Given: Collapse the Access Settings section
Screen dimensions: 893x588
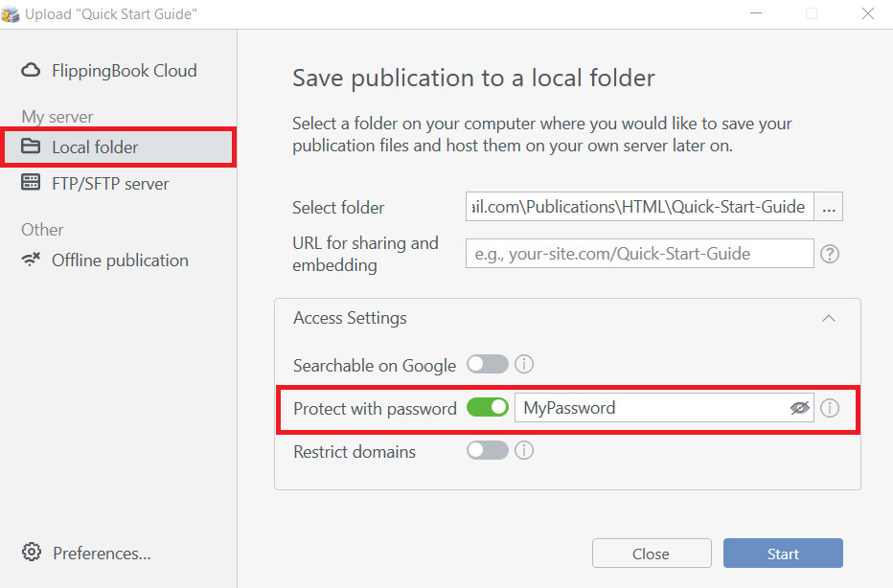Looking at the screenshot, I should pos(829,318).
